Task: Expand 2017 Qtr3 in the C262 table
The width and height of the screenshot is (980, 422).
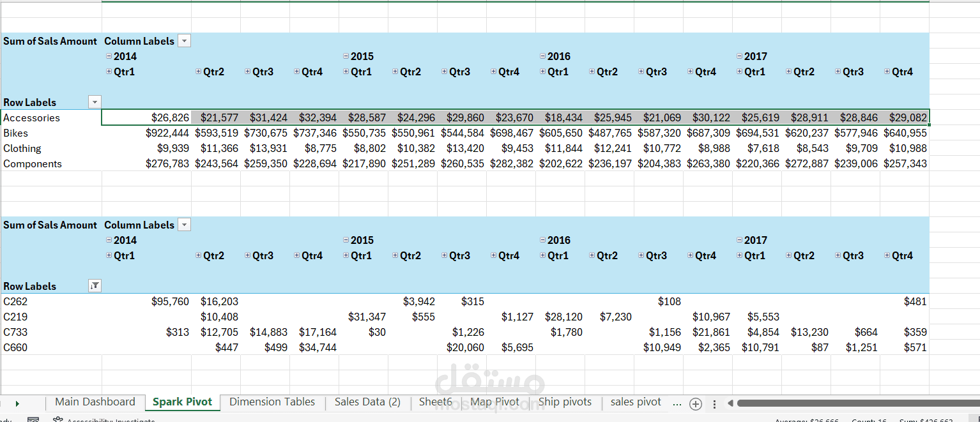Action: tap(838, 255)
